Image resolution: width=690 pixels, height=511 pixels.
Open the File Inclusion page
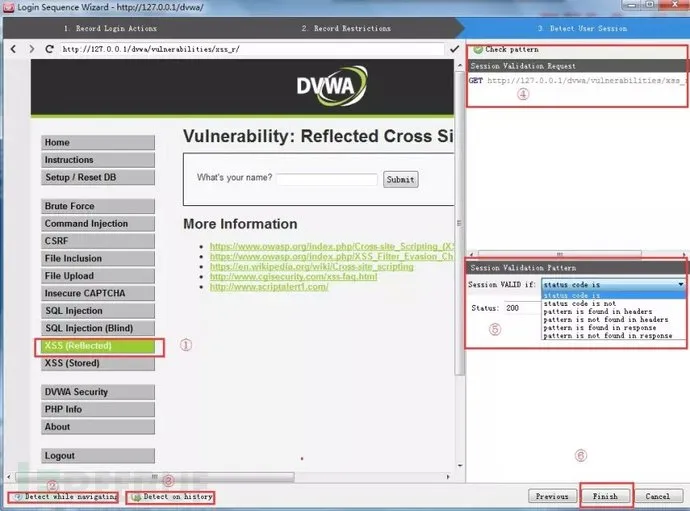[98, 258]
